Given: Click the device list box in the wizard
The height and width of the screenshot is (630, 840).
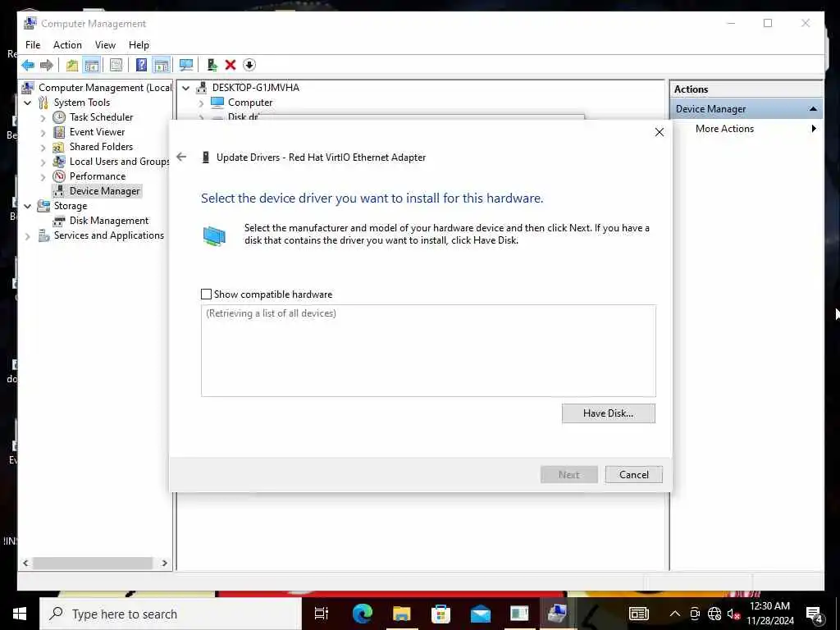Looking at the screenshot, I should [428, 351].
